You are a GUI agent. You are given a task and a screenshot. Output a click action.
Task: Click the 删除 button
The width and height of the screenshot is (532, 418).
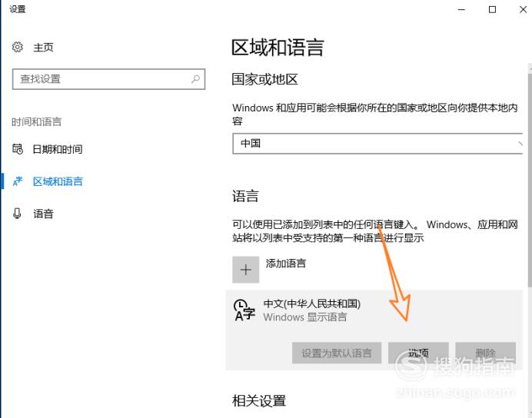pos(486,353)
